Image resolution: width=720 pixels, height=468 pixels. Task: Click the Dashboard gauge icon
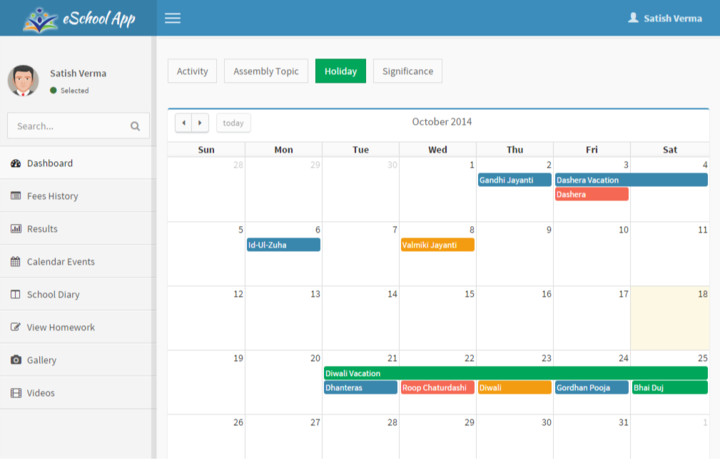(16, 163)
